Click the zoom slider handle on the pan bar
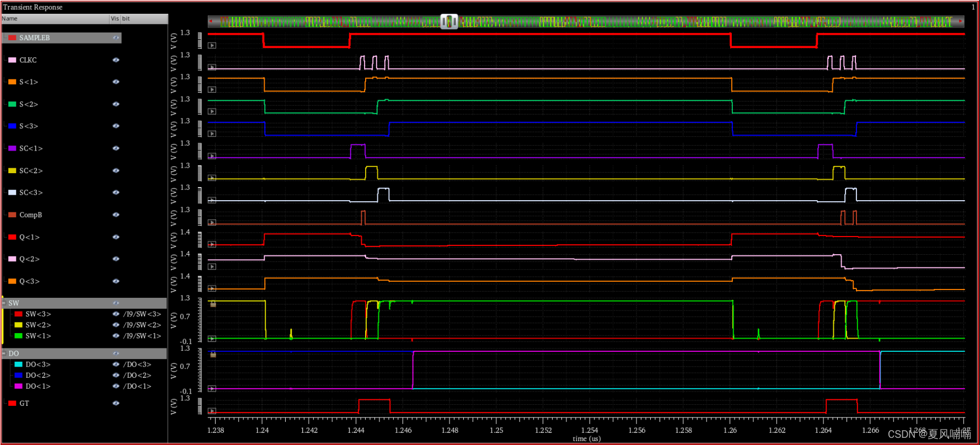Viewport: 980px width, 445px height. click(449, 22)
